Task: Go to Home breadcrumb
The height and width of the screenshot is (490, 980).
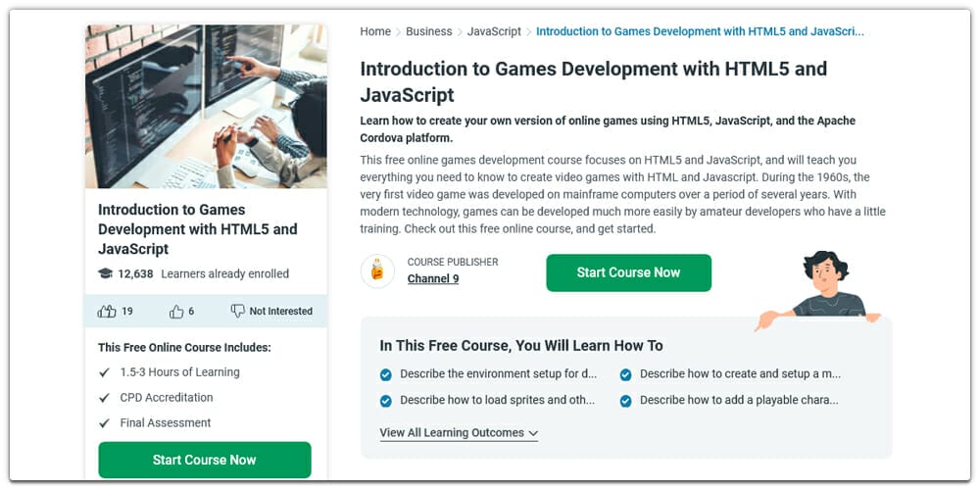Action: tap(375, 32)
